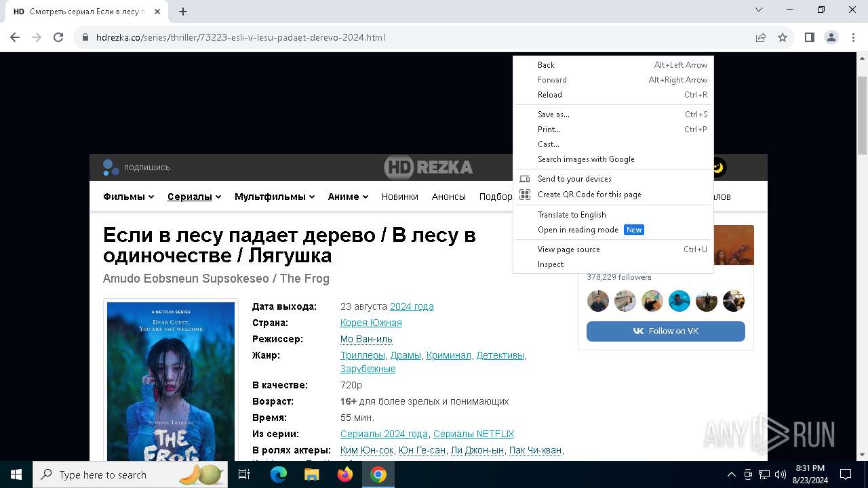
Task: Show hidden system tray icons
Action: (732, 474)
